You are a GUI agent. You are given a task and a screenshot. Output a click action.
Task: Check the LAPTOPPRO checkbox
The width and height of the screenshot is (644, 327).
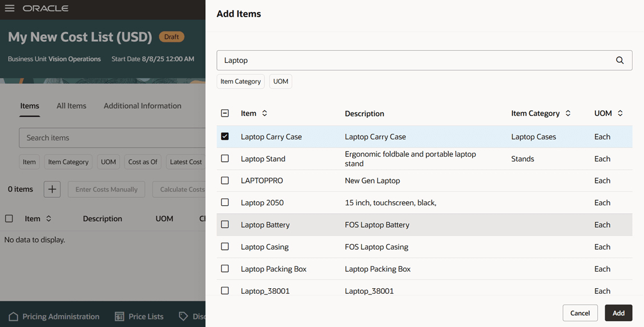[x=225, y=181]
